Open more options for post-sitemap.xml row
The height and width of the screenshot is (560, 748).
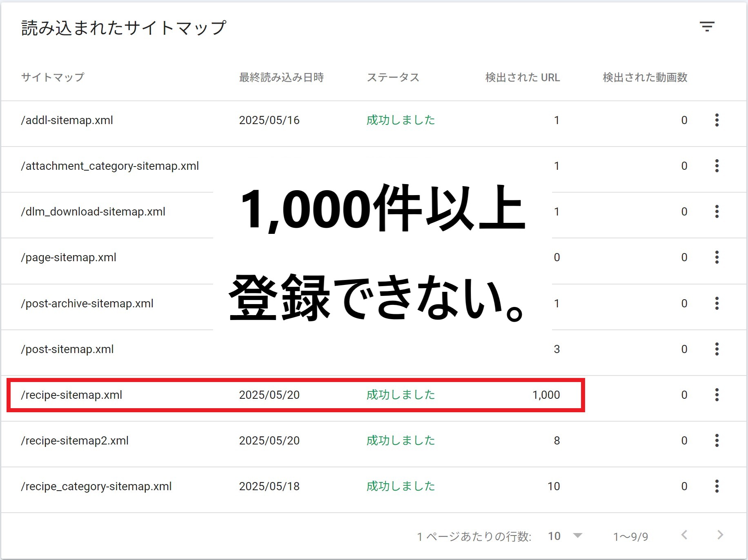click(717, 349)
